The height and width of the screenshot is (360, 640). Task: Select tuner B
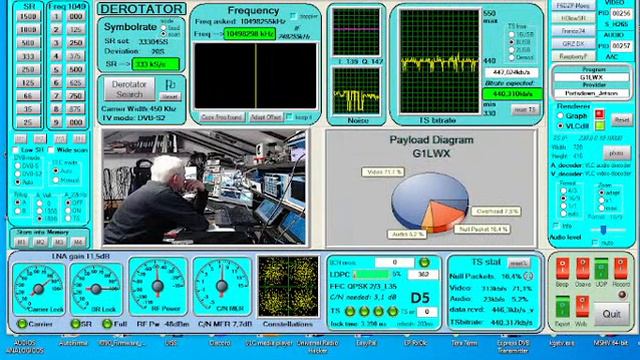tap(18, 211)
